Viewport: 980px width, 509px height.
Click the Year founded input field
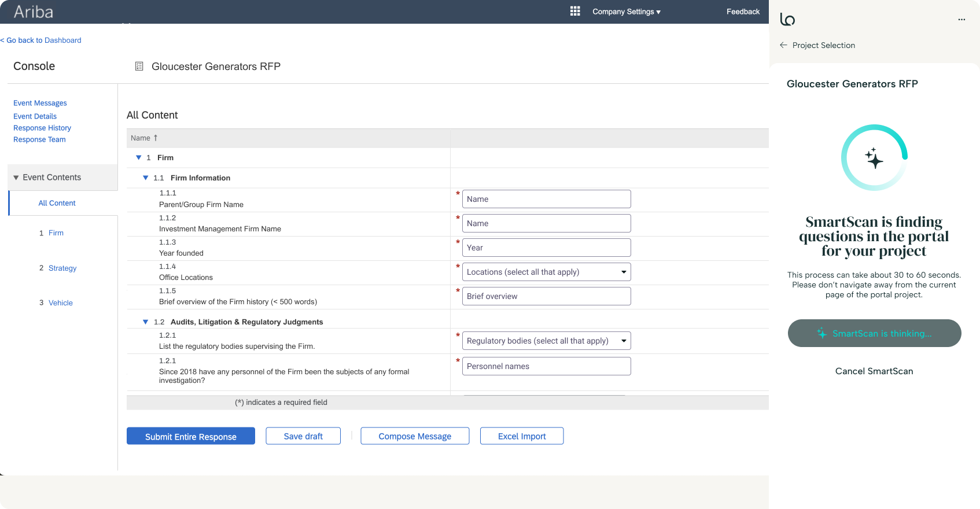(546, 248)
